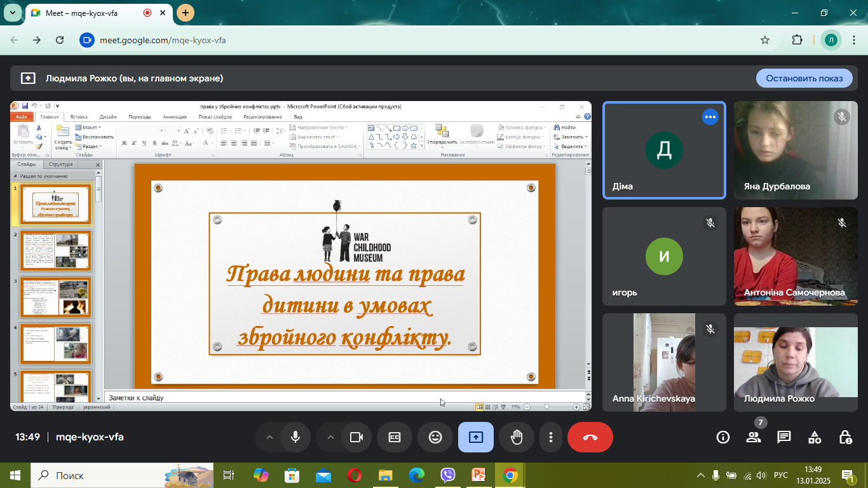Screen dimensions: 868x488
Task: Reload the page in Chrome
Action: pyautogui.click(x=60, y=40)
